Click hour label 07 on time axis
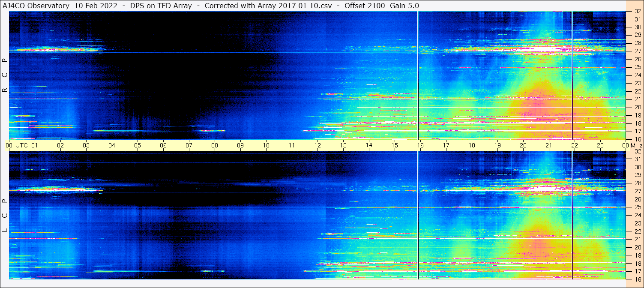 coord(189,145)
